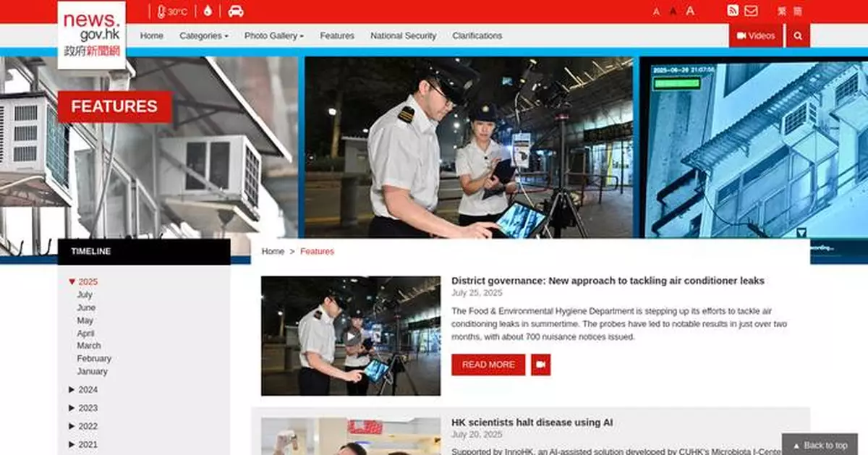This screenshot has width=868, height=455.
Task: Select the smallest font size A
Action: pyautogui.click(x=656, y=12)
